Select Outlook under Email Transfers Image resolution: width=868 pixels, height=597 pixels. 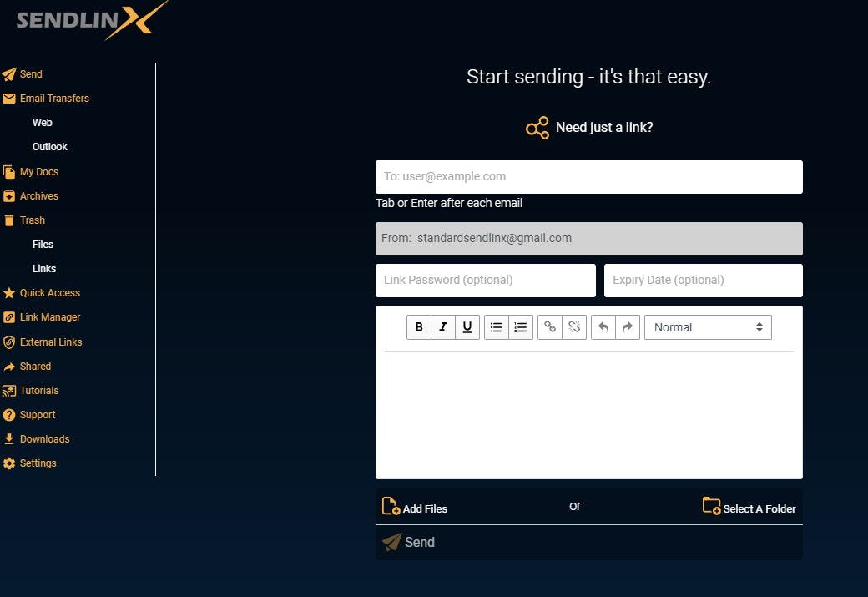pyautogui.click(x=49, y=146)
